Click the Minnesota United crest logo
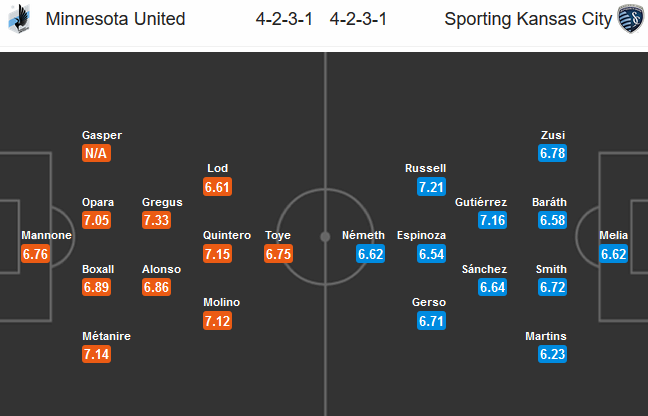Image resolution: width=648 pixels, height=416 pixels. tap(19, 19)
